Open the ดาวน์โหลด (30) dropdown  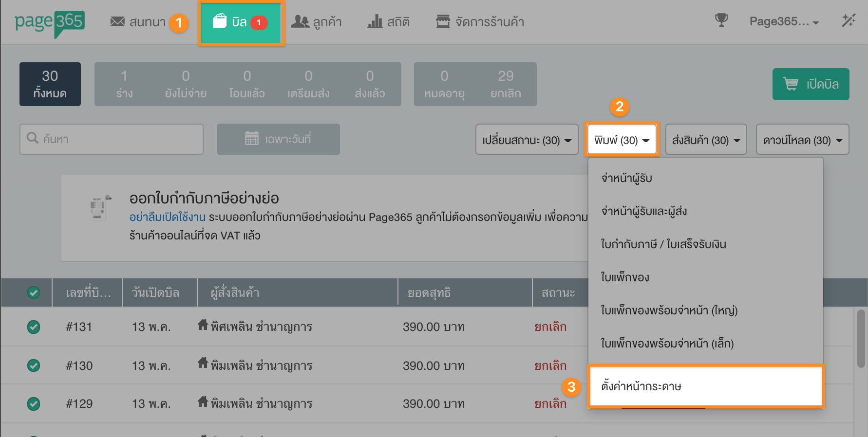coord(803,140)
